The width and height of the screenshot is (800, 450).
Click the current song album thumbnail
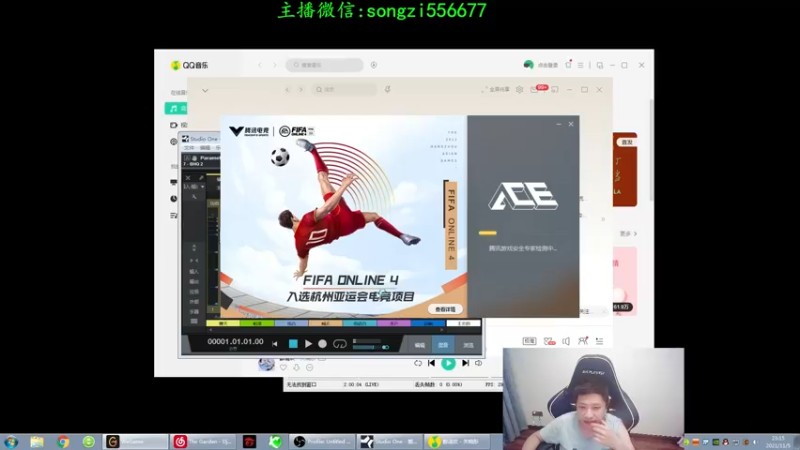266,364
